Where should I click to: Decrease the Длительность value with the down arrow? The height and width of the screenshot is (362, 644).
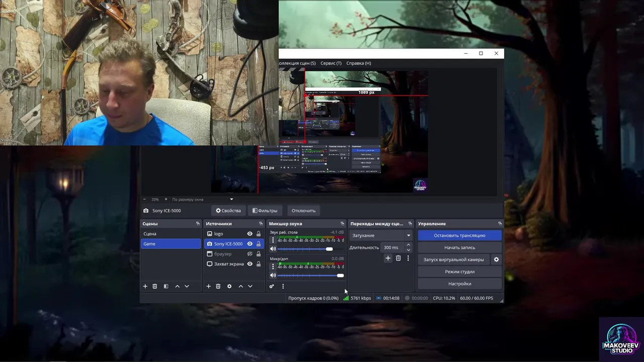(408, 250)
